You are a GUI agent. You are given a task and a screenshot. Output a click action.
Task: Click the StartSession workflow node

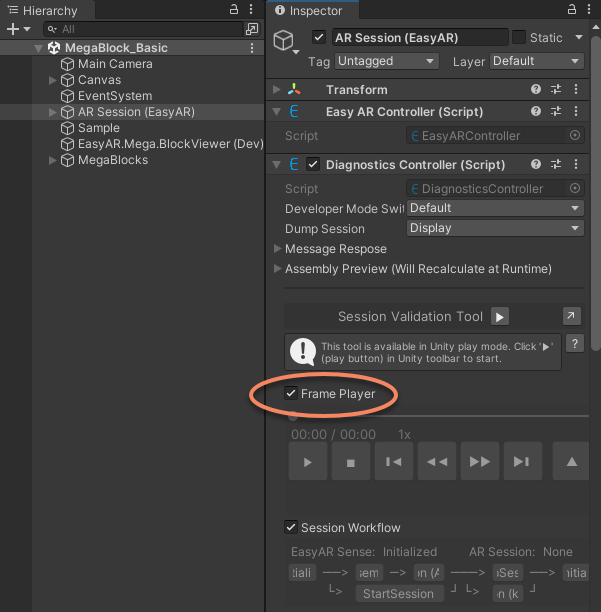[x=400, y=594]
